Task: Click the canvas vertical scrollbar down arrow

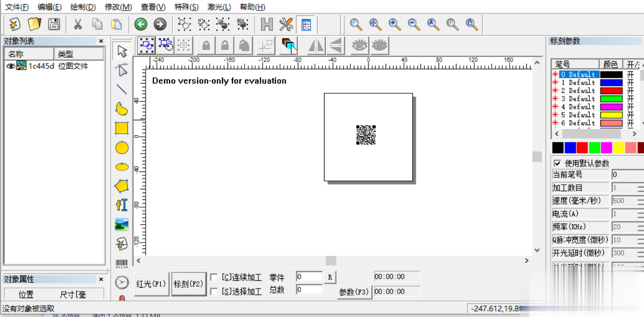Action: pyautogui.click(x=537, y=250)
